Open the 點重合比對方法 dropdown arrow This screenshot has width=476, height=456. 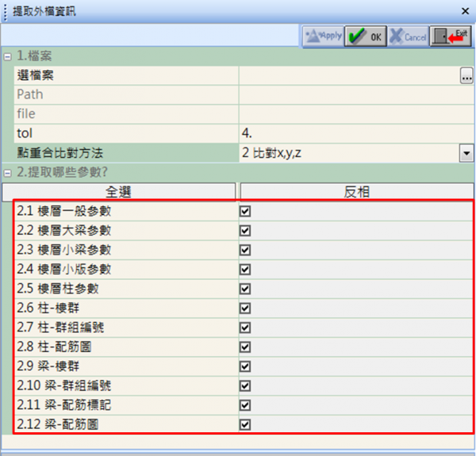tap(466, 153)
